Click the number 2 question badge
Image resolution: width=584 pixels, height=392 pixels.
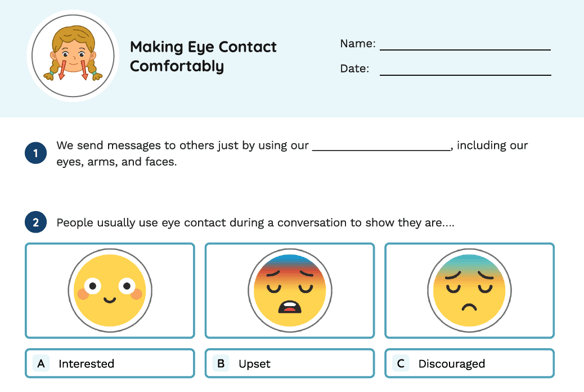tap(36, 222)
